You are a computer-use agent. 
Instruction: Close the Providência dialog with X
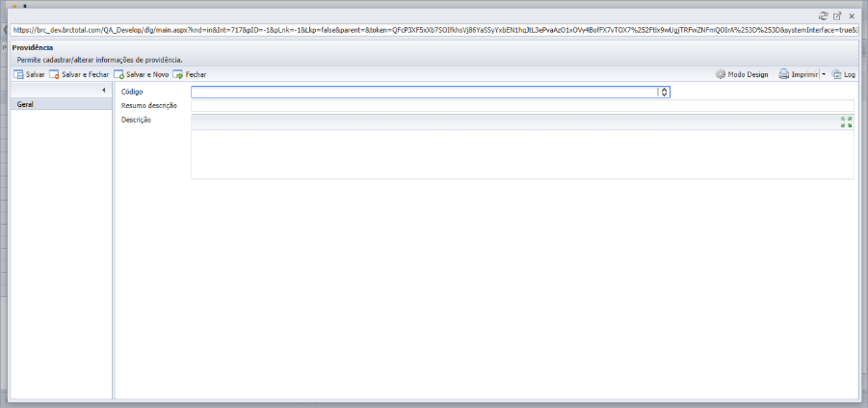852,16
